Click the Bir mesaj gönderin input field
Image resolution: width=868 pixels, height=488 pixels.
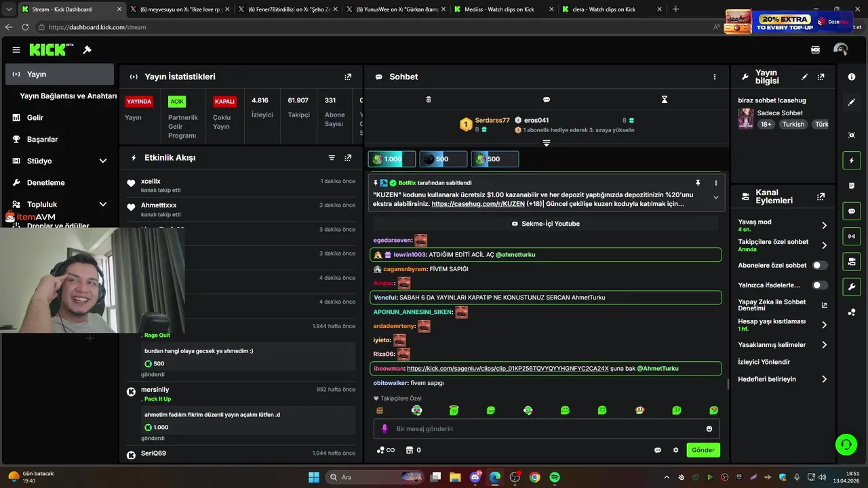[547, 429]
